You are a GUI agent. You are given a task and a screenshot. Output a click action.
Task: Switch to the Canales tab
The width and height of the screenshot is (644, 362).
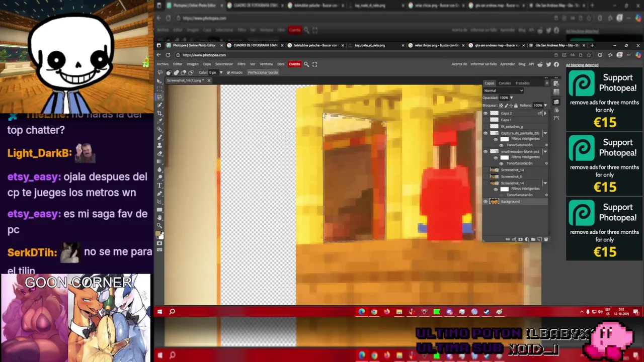click(505, 83)
